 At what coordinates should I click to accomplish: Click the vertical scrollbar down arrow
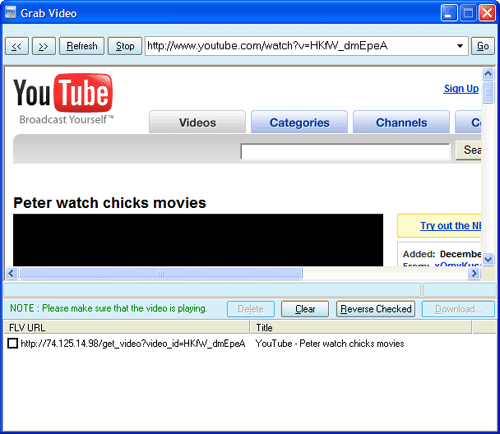tap(488, 259)
